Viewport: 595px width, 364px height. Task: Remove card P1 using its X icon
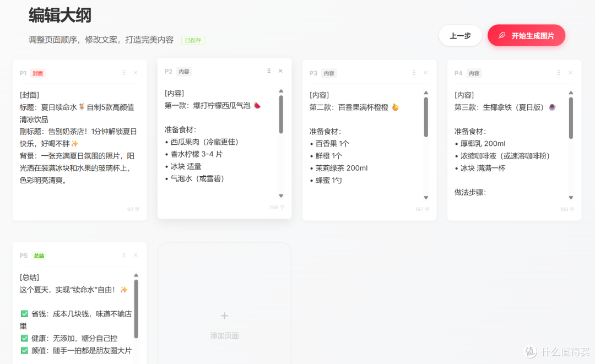click(x=136, y=73)
